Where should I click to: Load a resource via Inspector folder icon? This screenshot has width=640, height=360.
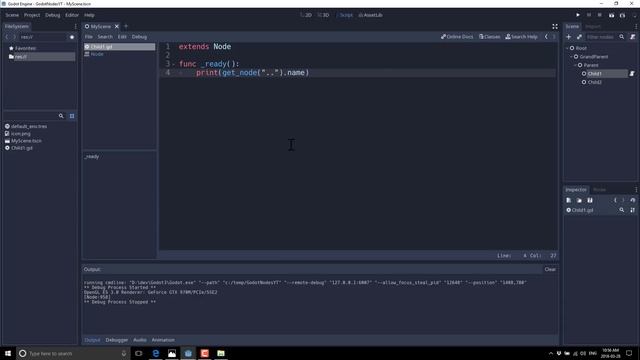[579, 200]
